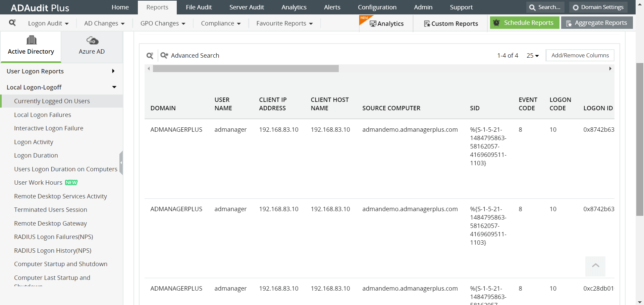This screenshot has height=305, width=644.
Task: Click Add/Remove Columns button
Action: click(x=580, y=55)
